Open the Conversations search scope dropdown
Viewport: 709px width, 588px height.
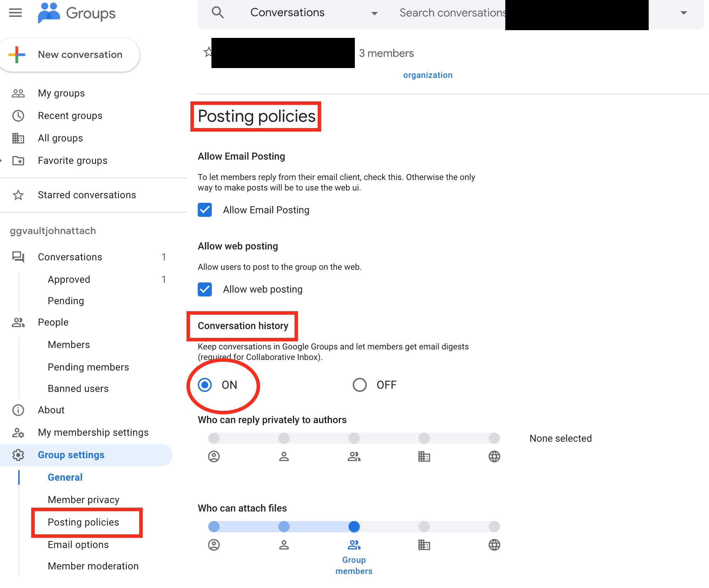314,13
